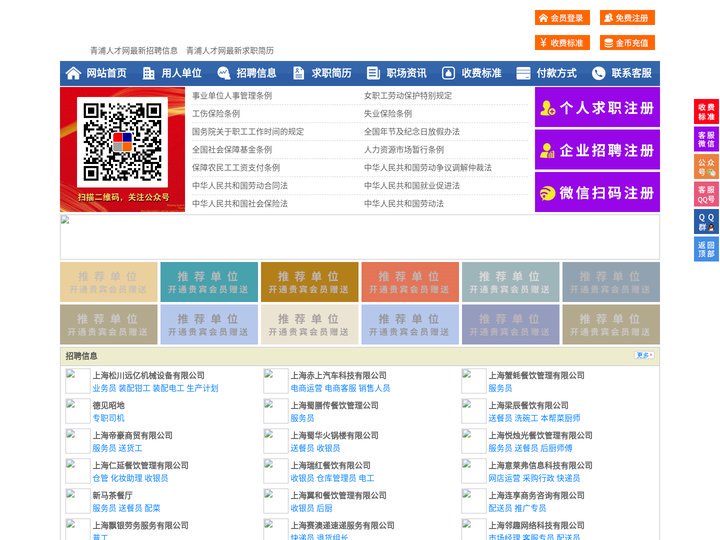Open 失业保险条例 article
The height and width of the screenshot is (540, 720).
pyautogui.click(x=388, y=113)
